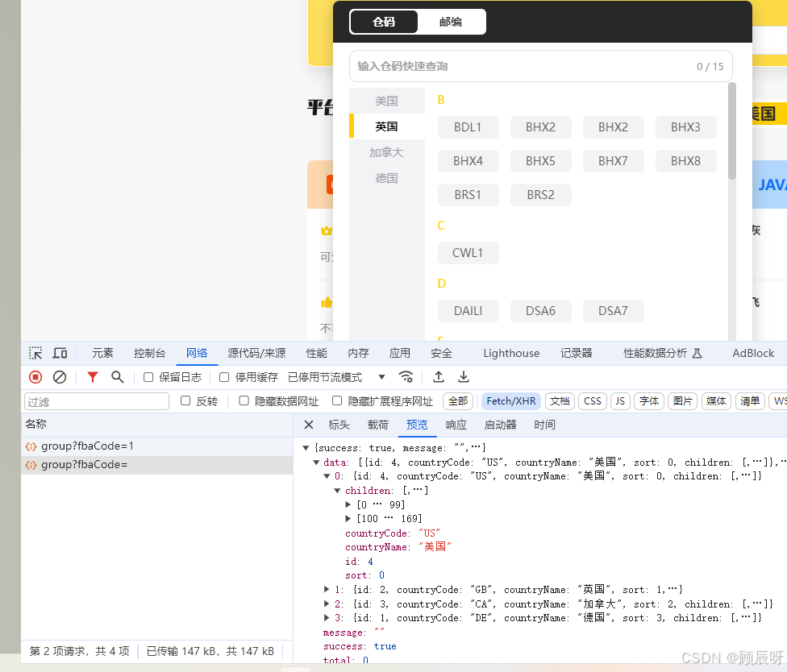Open the Lighthouse tab
This screenshot has height=672, width=787.
tap(511, 353)
